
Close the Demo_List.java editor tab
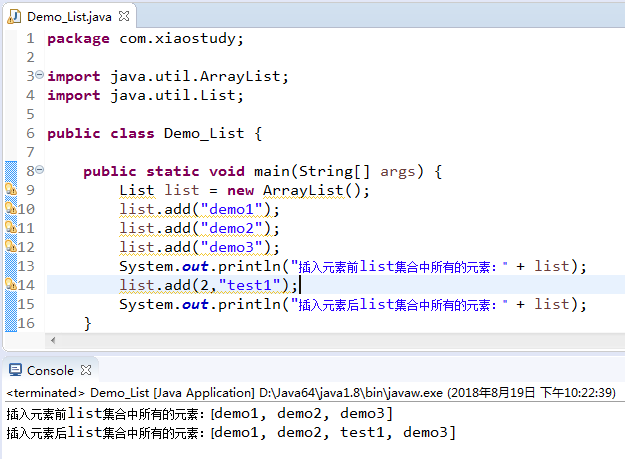pos(124,16)
